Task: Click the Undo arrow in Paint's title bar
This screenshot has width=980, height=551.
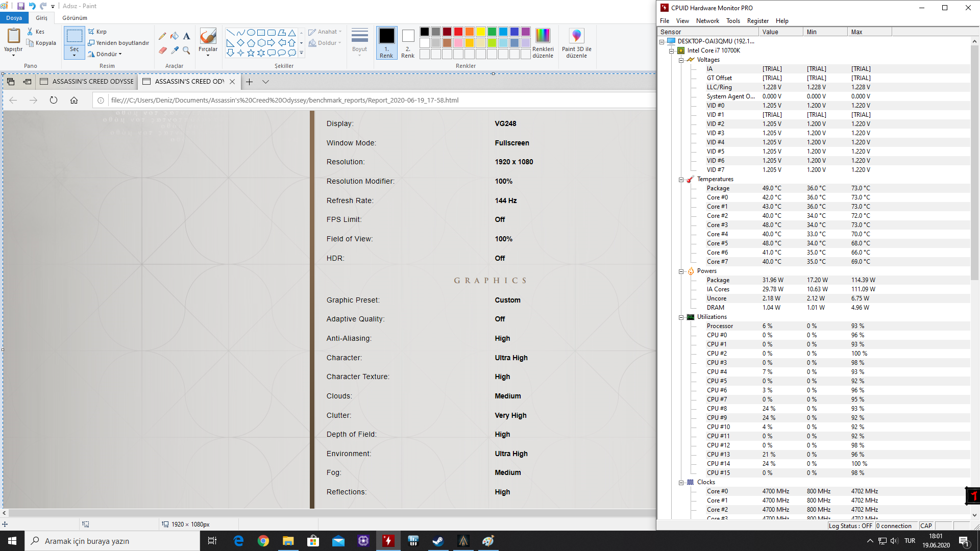Action: coord(32,6)
